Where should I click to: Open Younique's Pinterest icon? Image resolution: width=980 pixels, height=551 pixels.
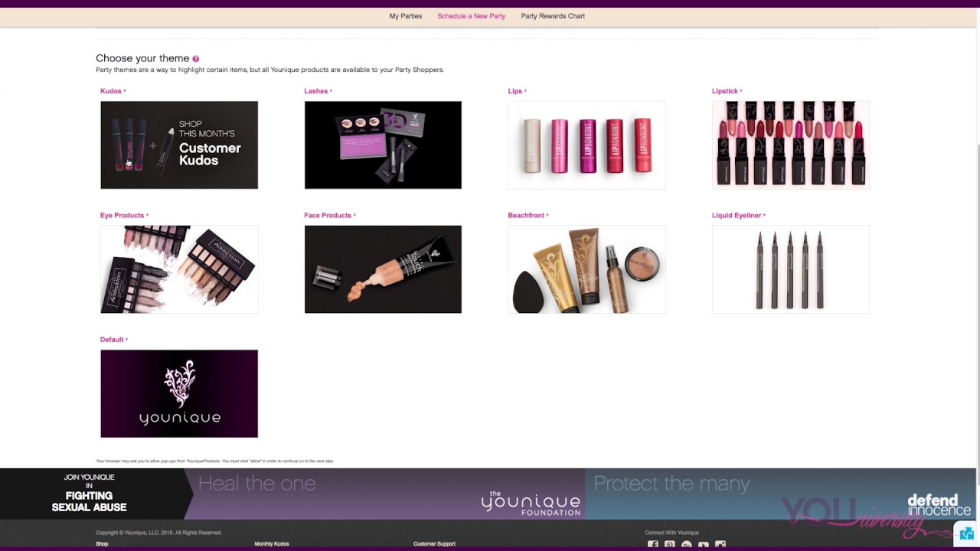click(x=670, y=546)
